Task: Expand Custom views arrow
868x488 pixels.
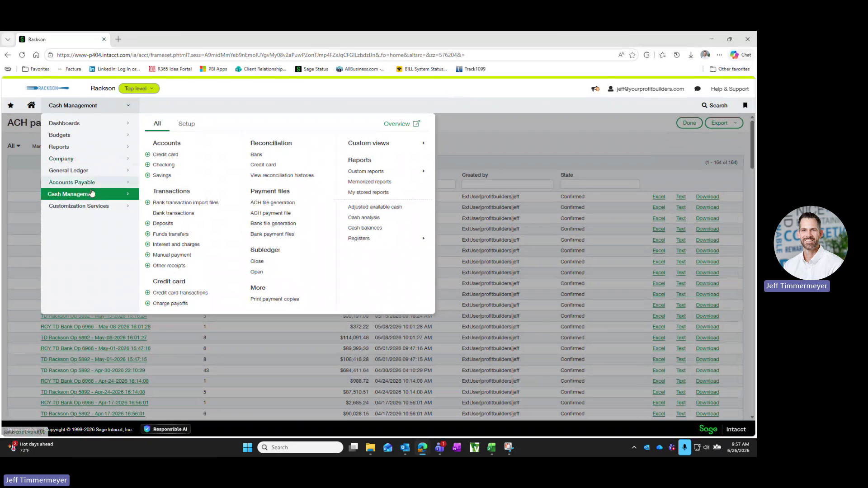Action: [x=423, y=143]
